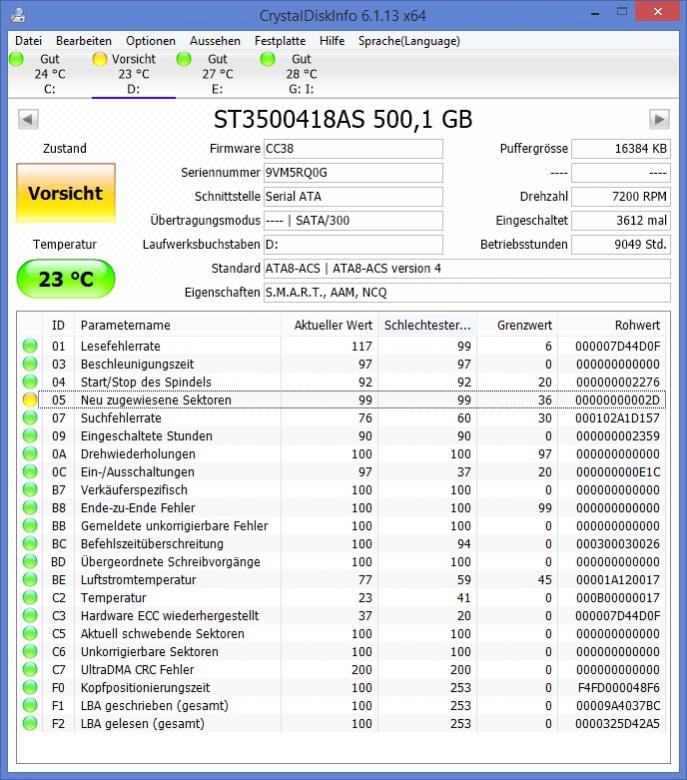Image resolution: width=687 pixels, height=780 pixels.
Task: Go to the next disk arrow
Action: [659, 119]
